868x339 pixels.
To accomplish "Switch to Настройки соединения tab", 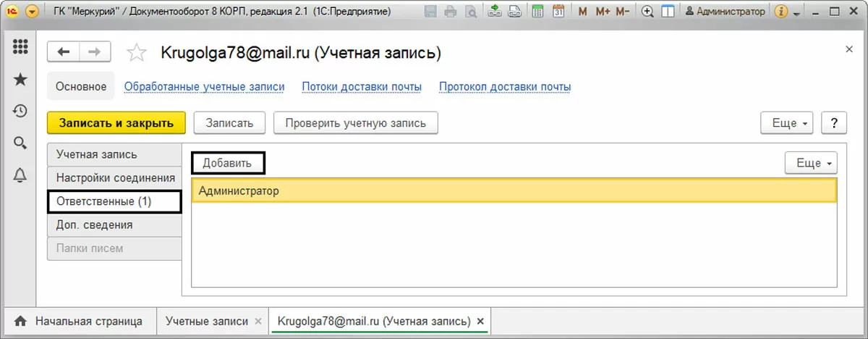I will (115, 177).
